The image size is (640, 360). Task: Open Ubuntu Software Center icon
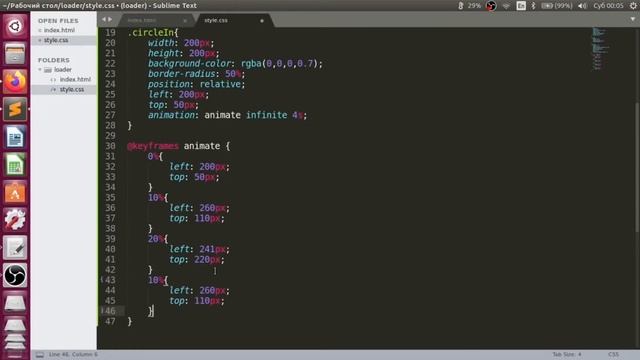(15, 192)
